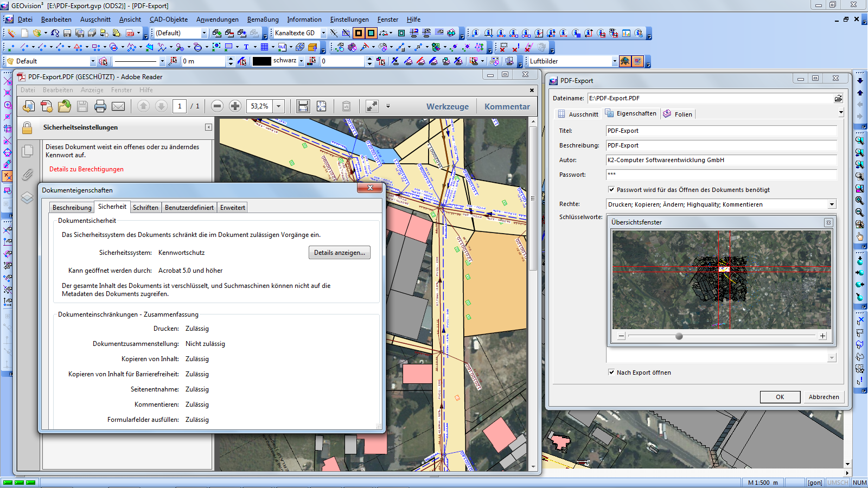The width and height of the screenshot is (868, 488).
Task: Open the Rechte dropdown in PDF-Export
Action: [832, 204]
